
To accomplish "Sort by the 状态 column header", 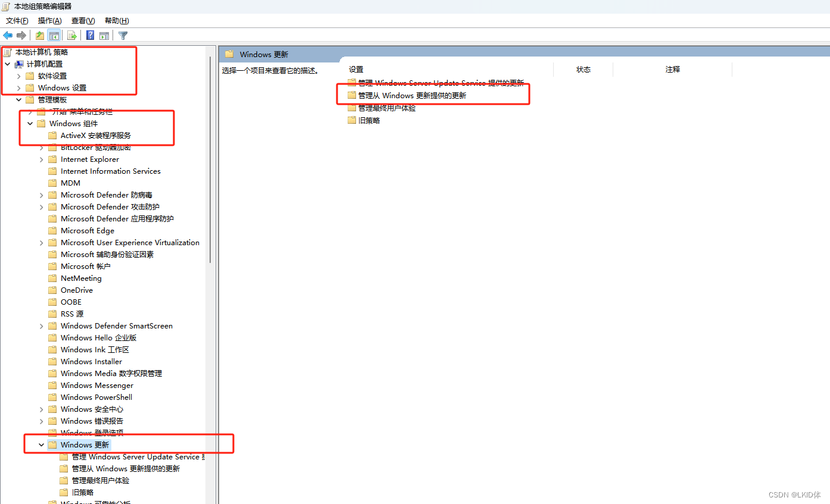I will coord(584,70).
